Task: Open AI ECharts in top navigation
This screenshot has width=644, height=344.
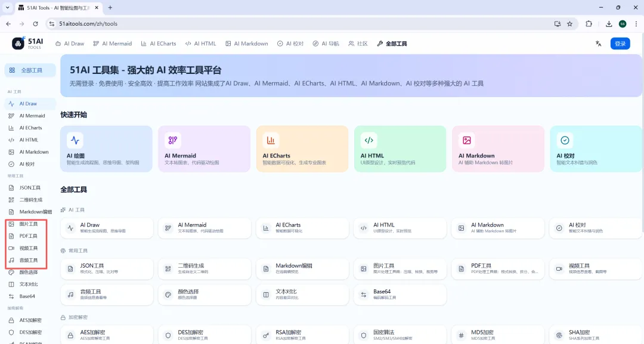Action: click(159, 44)
